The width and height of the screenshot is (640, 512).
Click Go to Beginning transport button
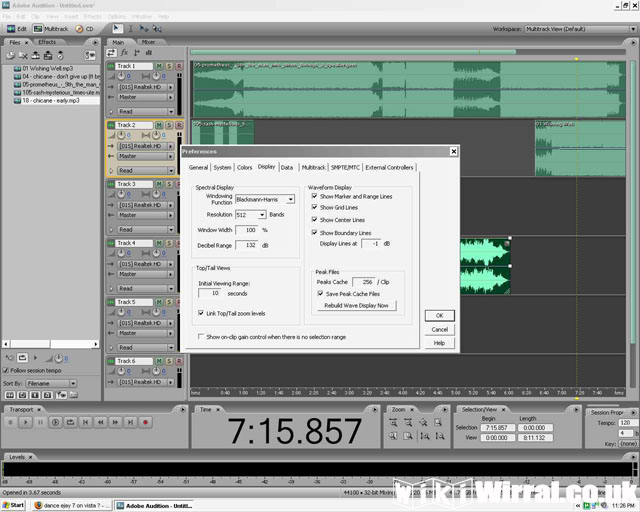click(85, 422)
